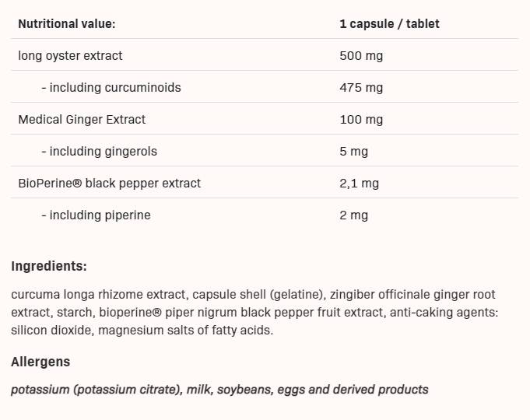Viewport: 530px width, 420px height.
Task: Click the "Allergens" heading
Action: [x=40, y=362]
